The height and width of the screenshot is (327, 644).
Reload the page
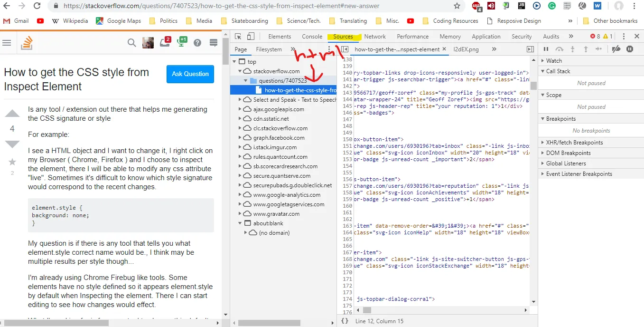tap(37, 6)
